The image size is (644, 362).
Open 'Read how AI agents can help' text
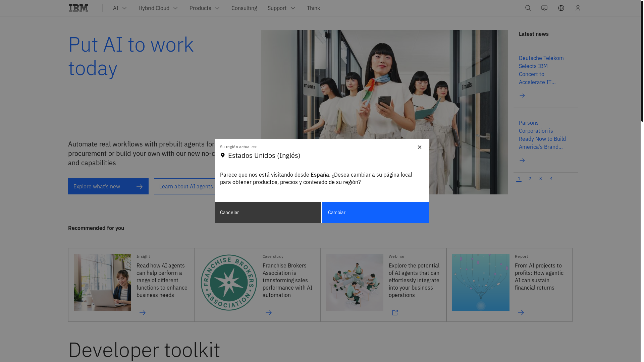click(162, 280)
